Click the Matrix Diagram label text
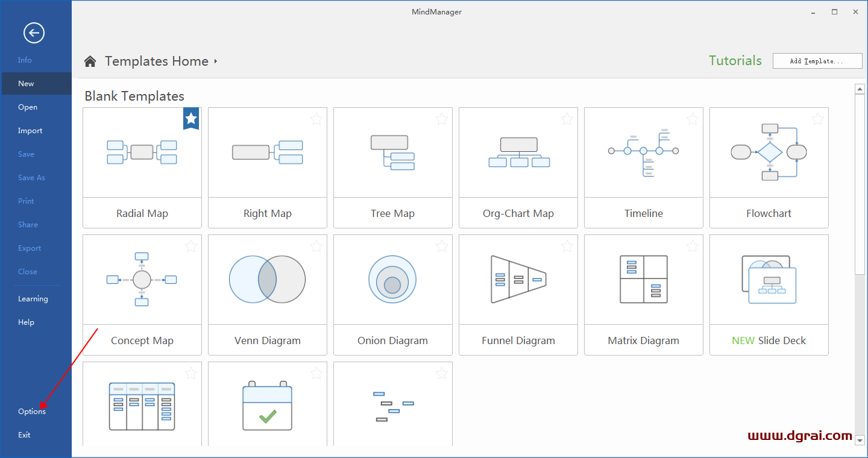868x458 pixels. [x=643, y=340]
